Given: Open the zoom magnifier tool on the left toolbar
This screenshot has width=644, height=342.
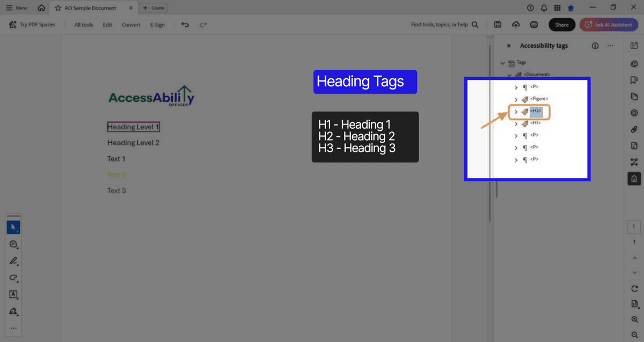Looking at the screenshot, I should click(x=13, y=244).
